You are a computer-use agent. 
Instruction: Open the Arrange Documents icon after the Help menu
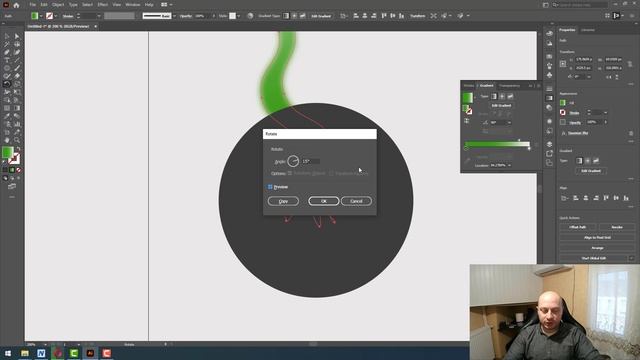tap(164, 4)
